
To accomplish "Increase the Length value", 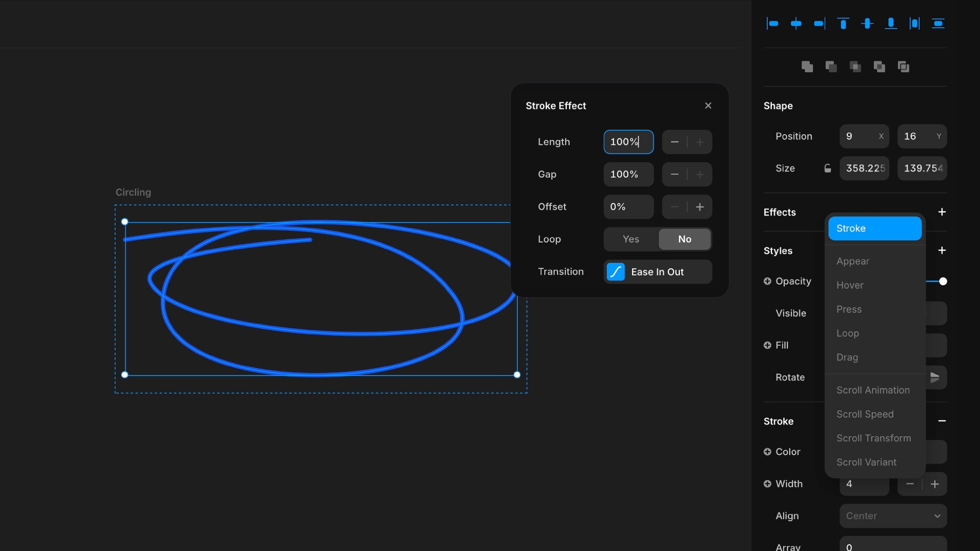I will pos(700,142).
